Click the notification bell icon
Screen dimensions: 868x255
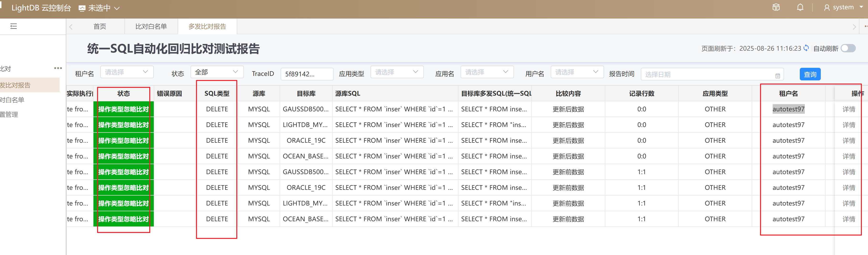[x=800, y=7]
